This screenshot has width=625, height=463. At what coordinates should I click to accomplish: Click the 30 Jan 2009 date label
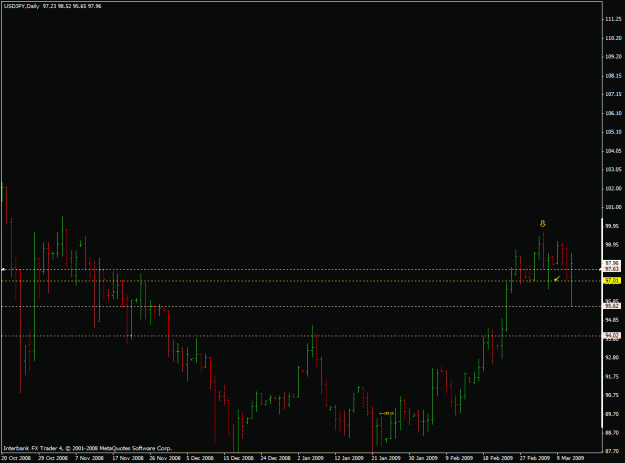tap(423, 458)
